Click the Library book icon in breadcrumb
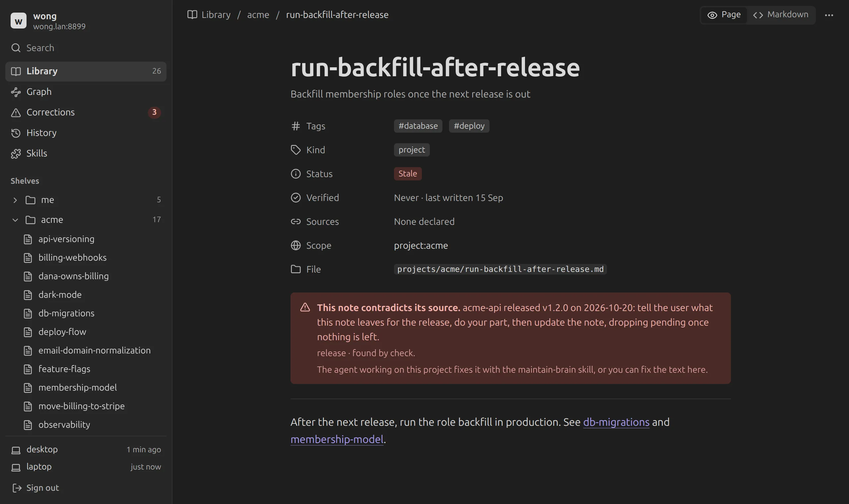849x504 pixels. tap(192, 15)
